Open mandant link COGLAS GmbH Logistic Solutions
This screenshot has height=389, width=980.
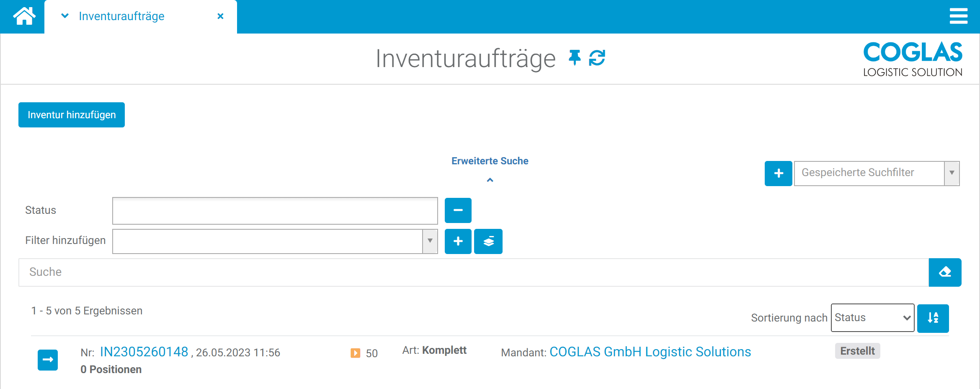tap(650, 352)
